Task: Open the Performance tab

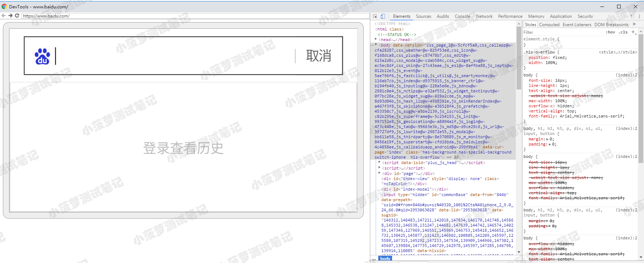Action: coord(510,16)
